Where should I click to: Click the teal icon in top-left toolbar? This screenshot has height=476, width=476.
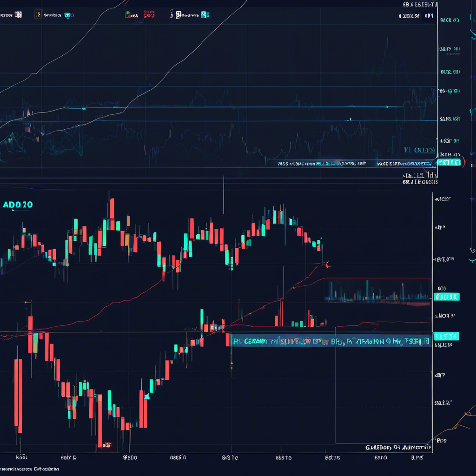68,15
